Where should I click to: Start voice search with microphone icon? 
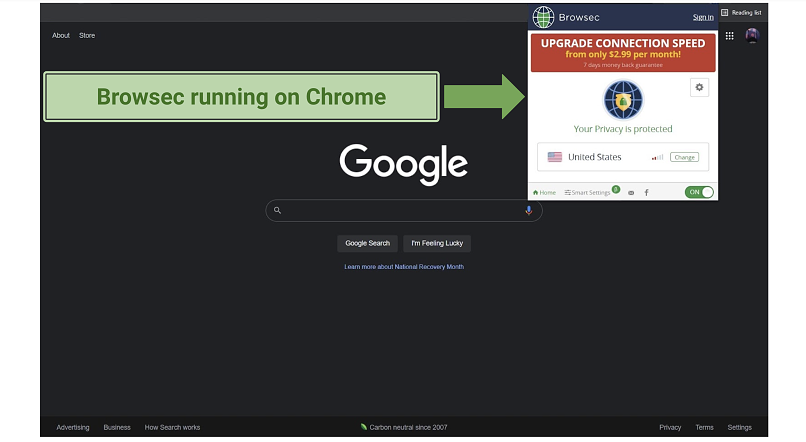(x=528, y=210)
